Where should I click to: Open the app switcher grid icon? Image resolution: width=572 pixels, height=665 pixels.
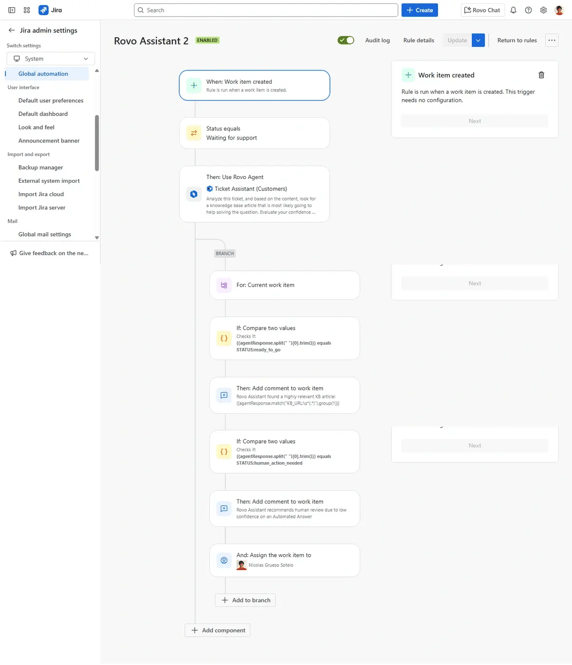coord(27,10)
